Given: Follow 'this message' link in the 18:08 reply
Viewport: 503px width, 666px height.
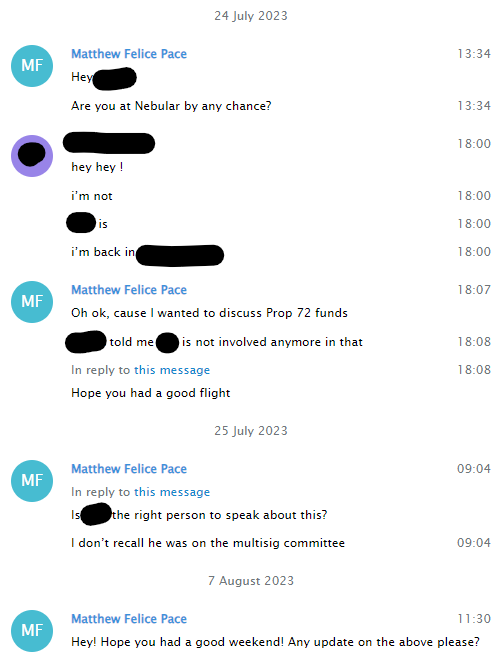Looking at the screenshot, I should click(x=172, y=370).
